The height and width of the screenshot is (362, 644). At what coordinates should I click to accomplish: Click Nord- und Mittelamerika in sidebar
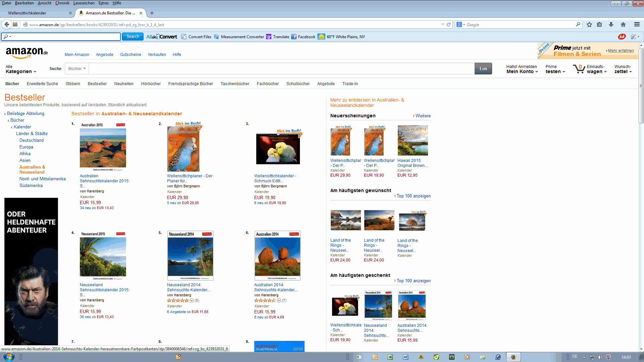pos(43,179)
